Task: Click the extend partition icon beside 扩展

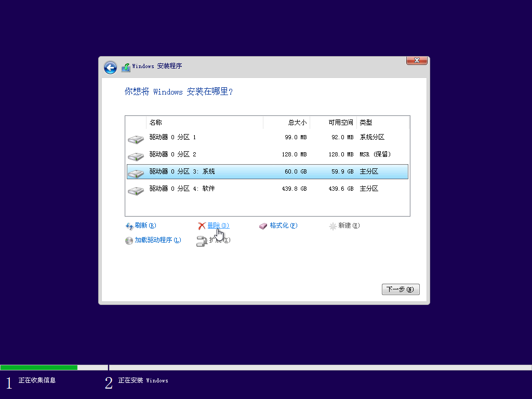Action: pos(201,241)
